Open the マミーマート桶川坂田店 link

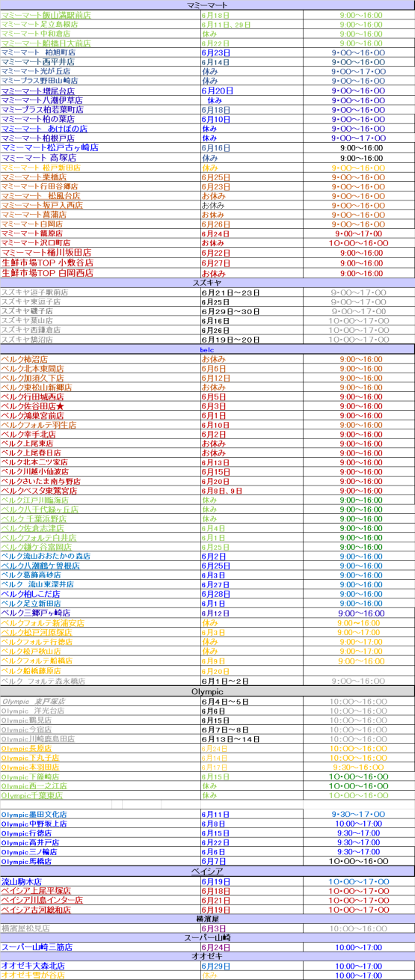(x=46, y=253)
